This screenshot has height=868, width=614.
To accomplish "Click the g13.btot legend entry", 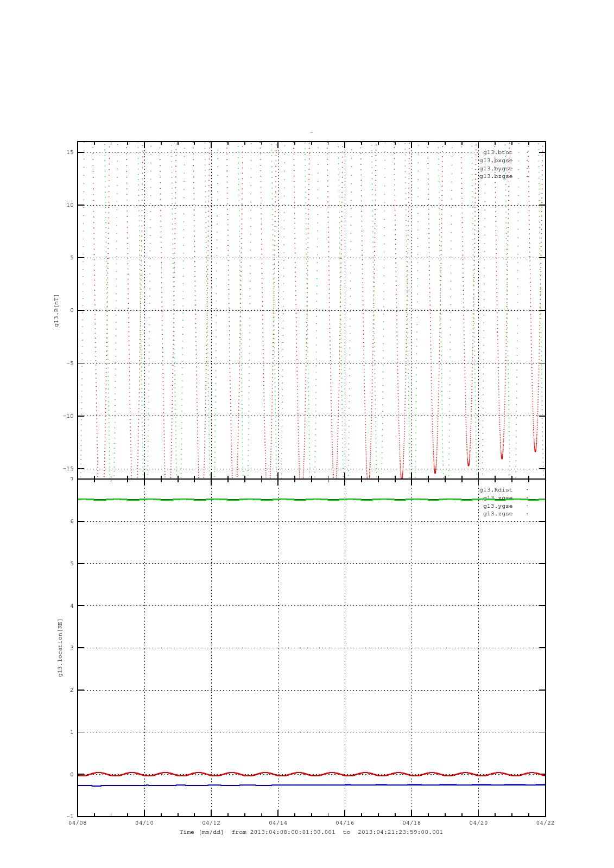I will (x=498, y=152).
